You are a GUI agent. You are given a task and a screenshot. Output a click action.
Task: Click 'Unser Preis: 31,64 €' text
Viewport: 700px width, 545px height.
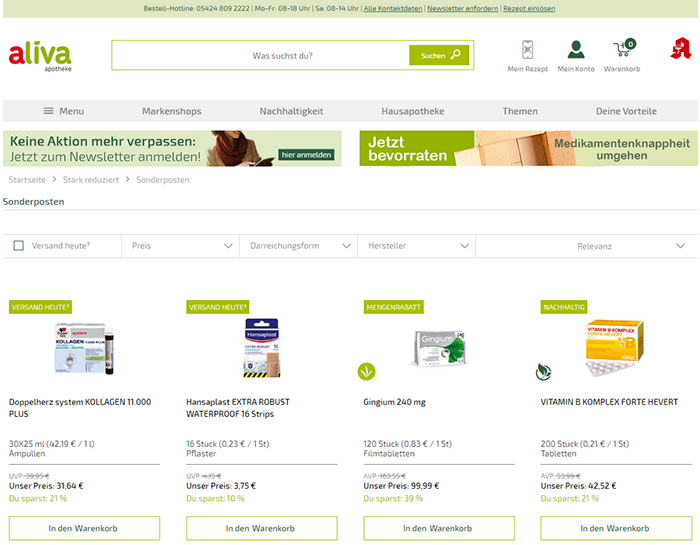pyautogui.click(x=46, y=486)
